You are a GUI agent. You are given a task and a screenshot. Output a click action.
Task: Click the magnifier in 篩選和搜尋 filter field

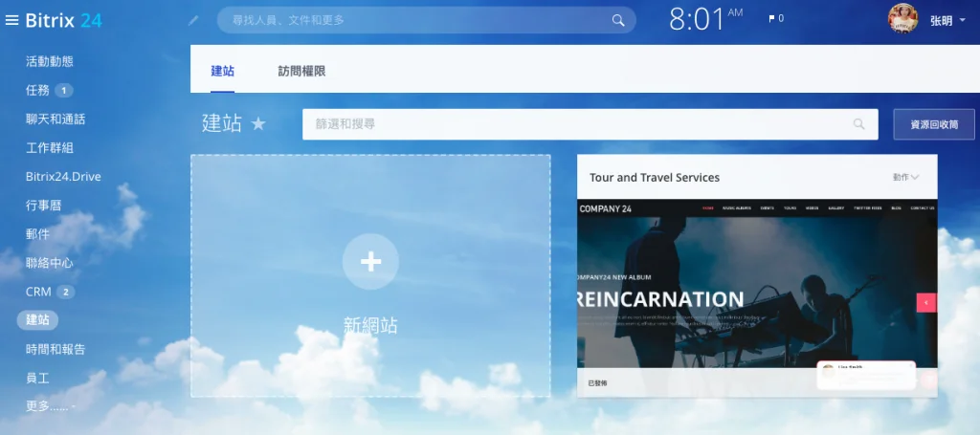pos(858,124)
